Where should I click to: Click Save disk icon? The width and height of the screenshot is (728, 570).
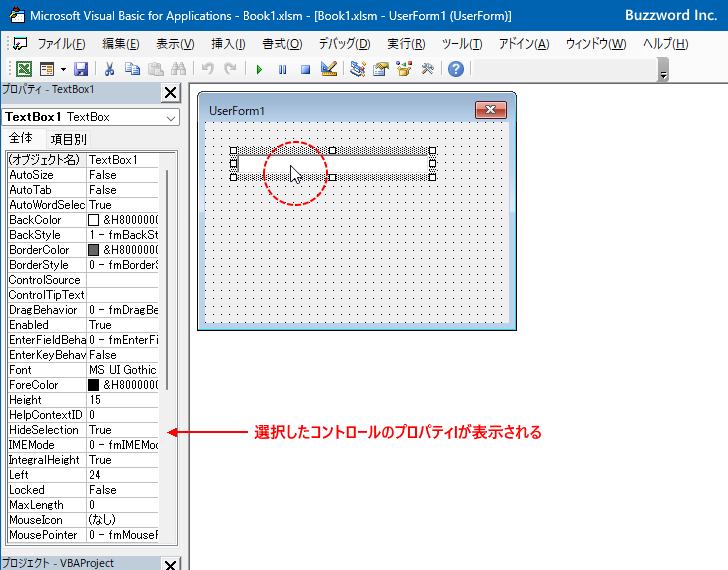(x=81, y=69)
